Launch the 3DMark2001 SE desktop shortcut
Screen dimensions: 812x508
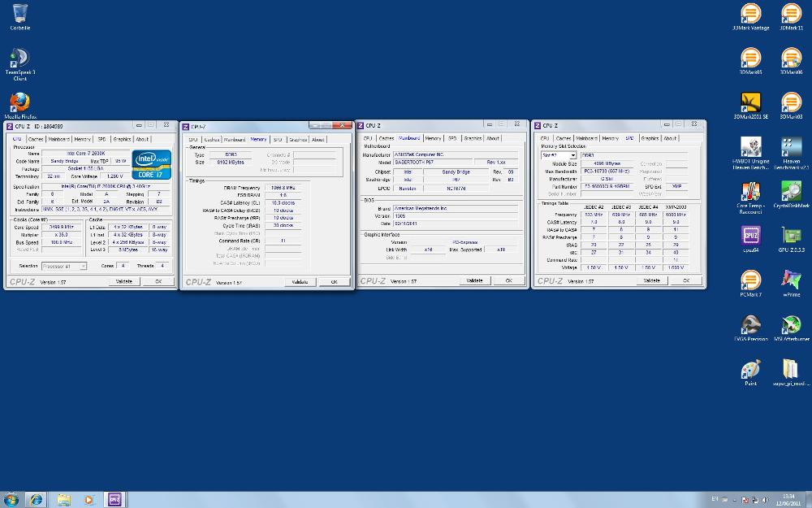click(x=750, y=105)
